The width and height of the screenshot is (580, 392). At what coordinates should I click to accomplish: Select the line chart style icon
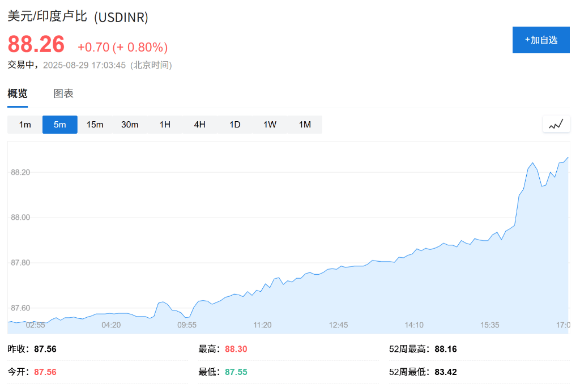click(x=556, y=124)
